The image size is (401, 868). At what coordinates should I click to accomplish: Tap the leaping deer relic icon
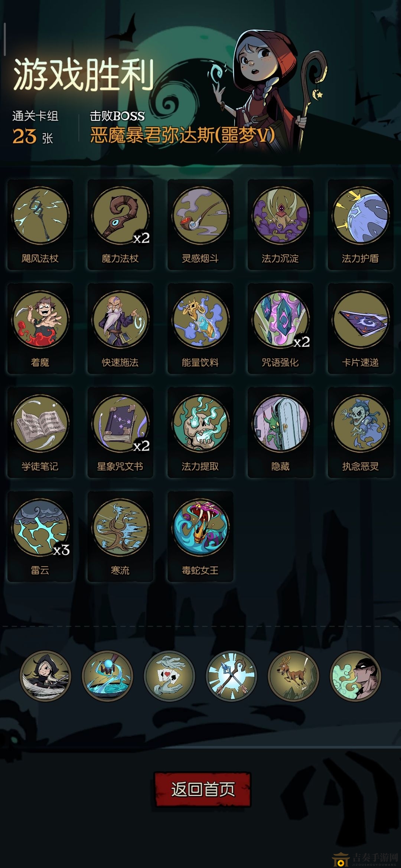pyautogui.click(x=293, y=676)
